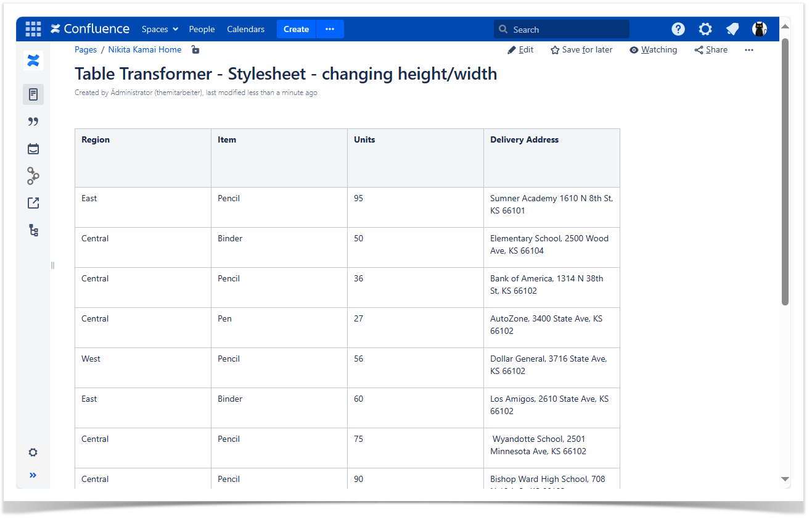812x519 pixels.
Task: Click the user profile avatar
Action: click(x=760, y=29)
